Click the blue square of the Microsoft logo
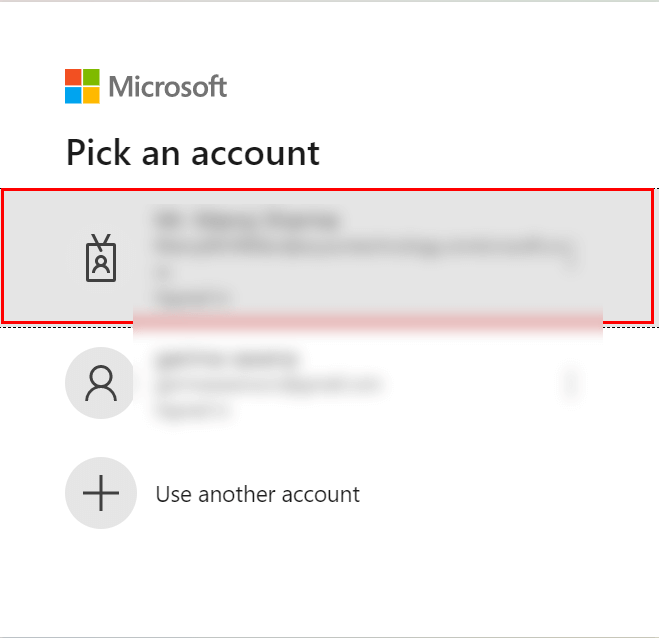The width and height of the screenshot is (659, 638). coord(73,95)
